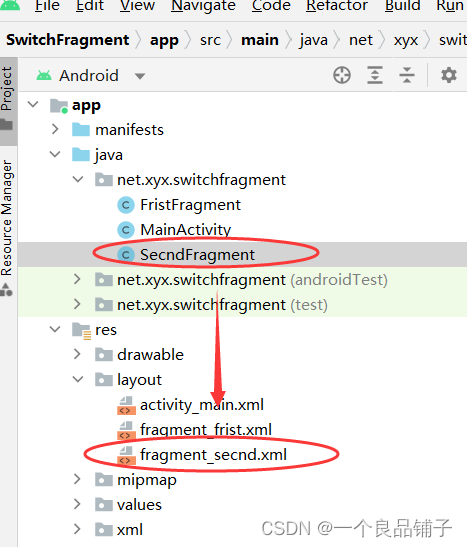Expand the values folder
This screenshot has width=467, height=547.
[77, 504]
